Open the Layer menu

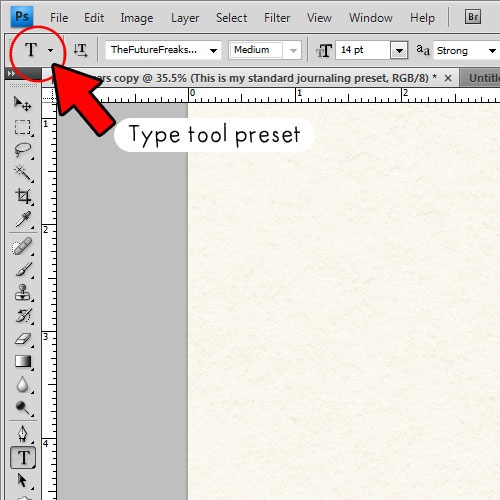point(185,18)
